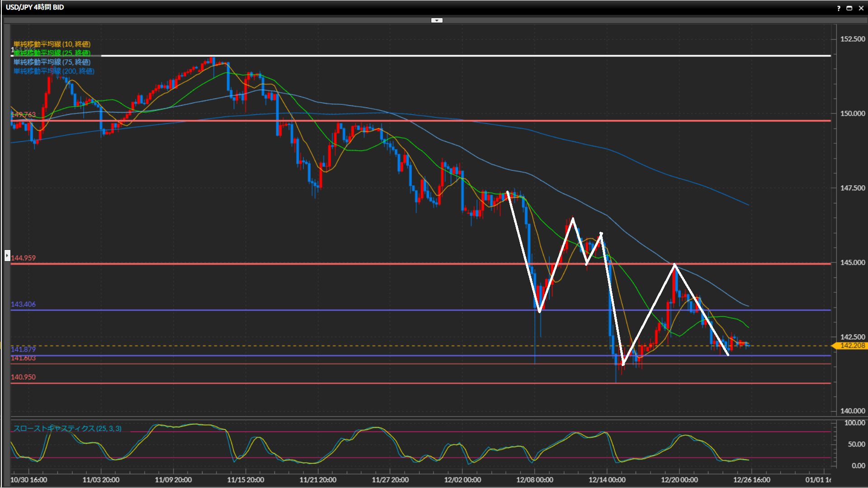Select the 単純移動平均線 (10, 終値) indicator label

(52, 44)
